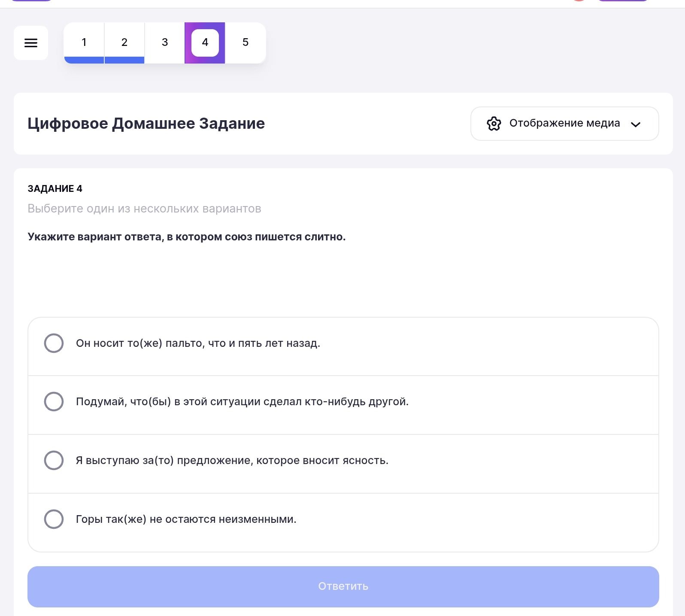Click the completed progress bar under tab 1

pos(84,60)
